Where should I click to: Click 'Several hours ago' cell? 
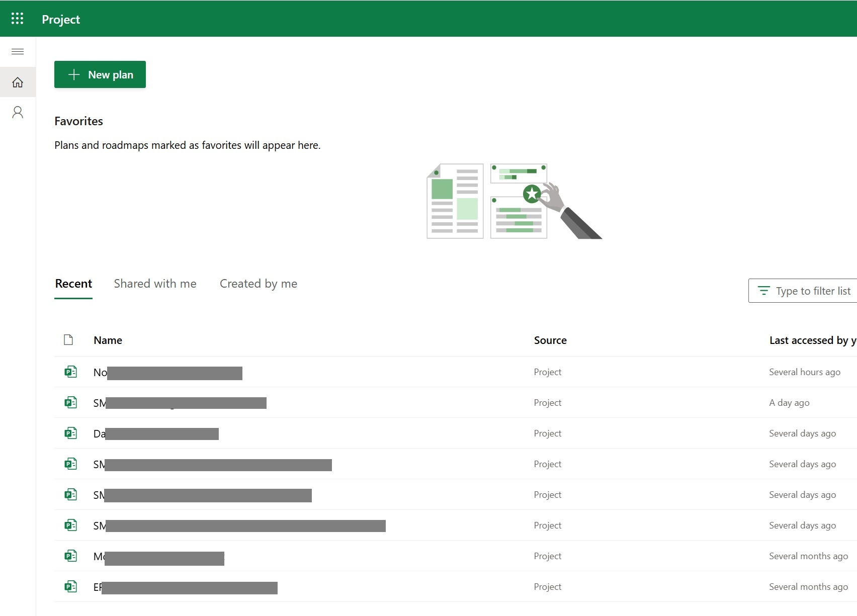(805, 372)
